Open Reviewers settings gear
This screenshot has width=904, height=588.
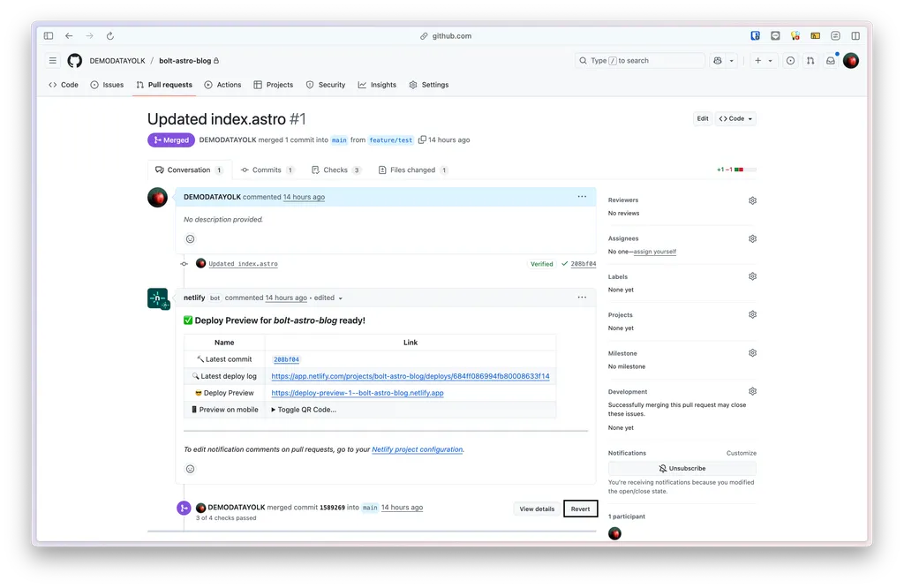pos(752,200)
